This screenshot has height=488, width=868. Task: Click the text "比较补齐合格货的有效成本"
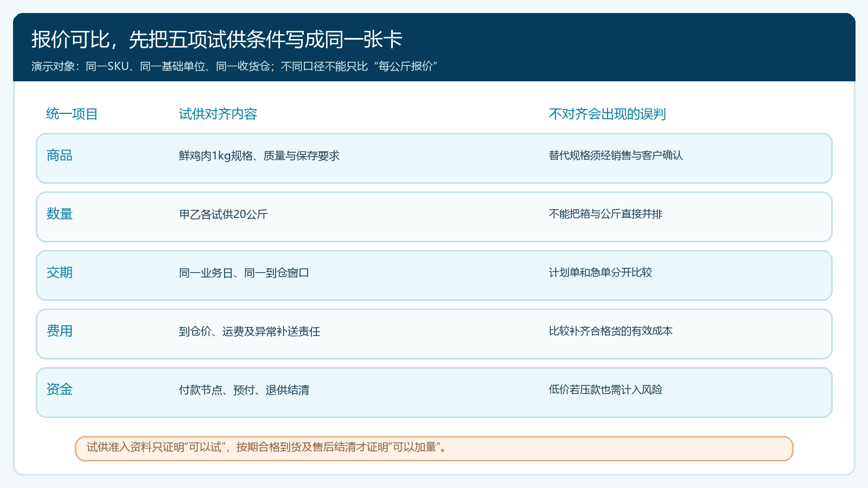pyautogui.click(x=611, y=331)
